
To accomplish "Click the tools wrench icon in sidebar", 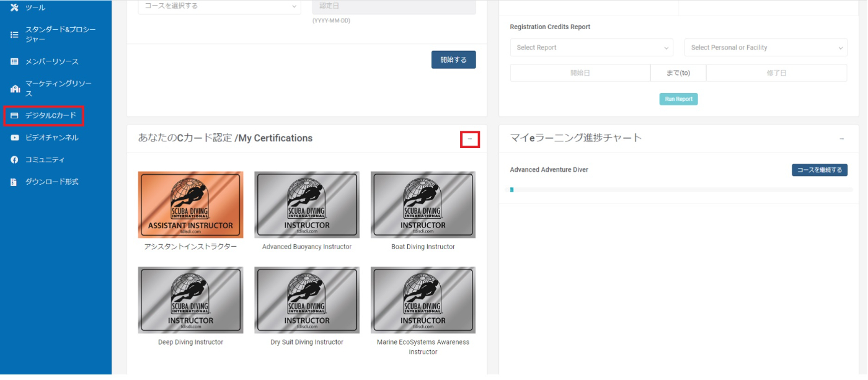I will click(15, 7).
